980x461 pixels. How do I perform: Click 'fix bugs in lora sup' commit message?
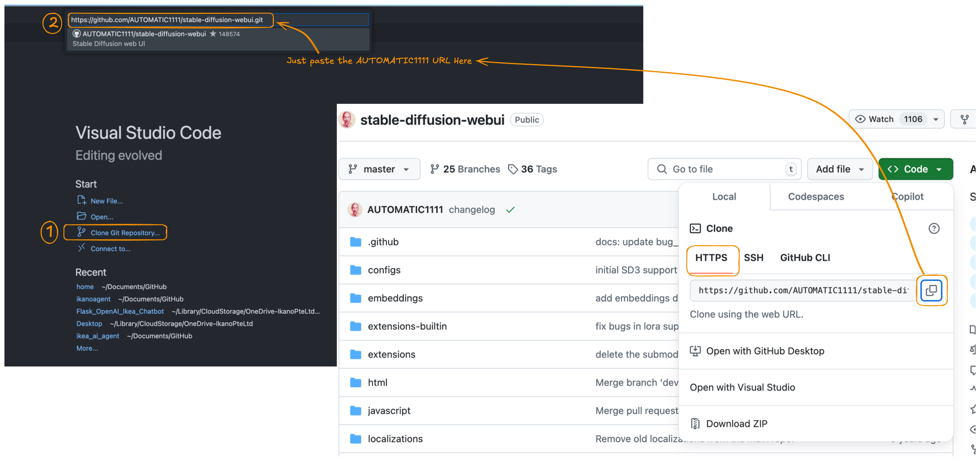click(637, 326)
